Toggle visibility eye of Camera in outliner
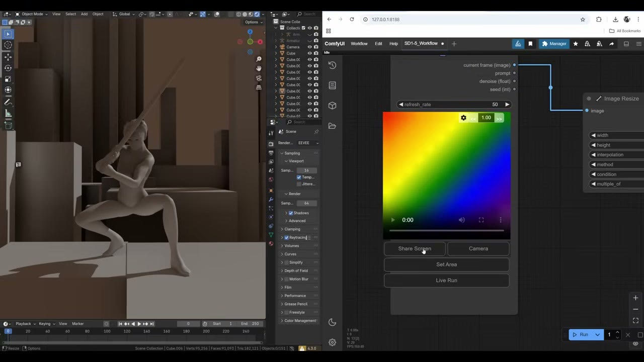The width and height of the screenshot is (644, 362). [309, 47]
